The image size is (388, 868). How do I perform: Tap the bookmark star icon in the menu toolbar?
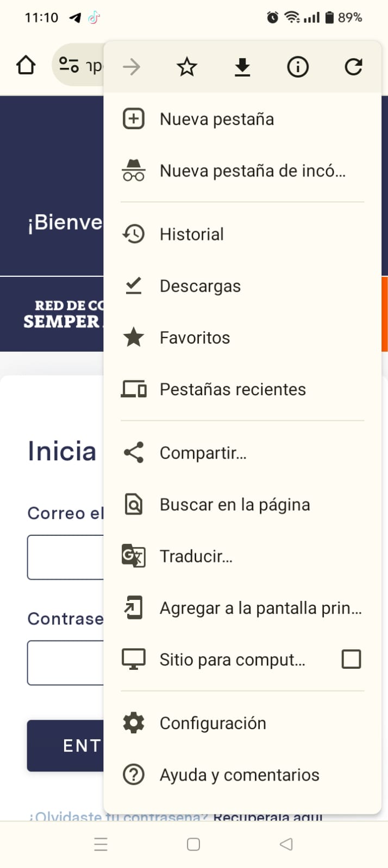point(187,67)
